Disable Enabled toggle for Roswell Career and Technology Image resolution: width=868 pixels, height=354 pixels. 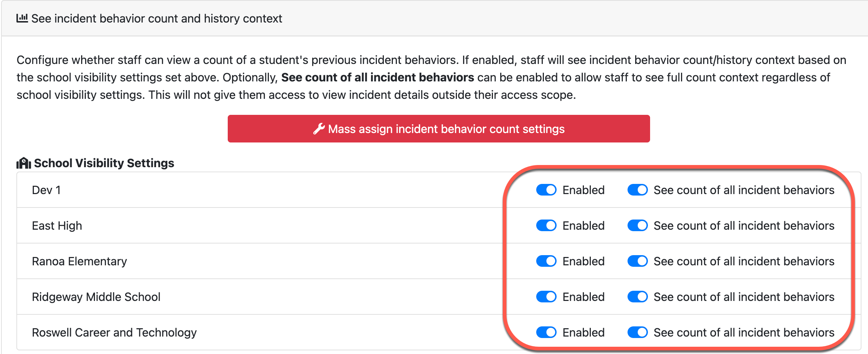tap(546, 333)
